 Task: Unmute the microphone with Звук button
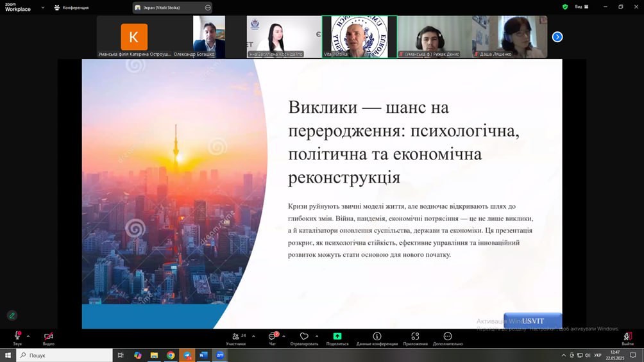pos(17,338)
